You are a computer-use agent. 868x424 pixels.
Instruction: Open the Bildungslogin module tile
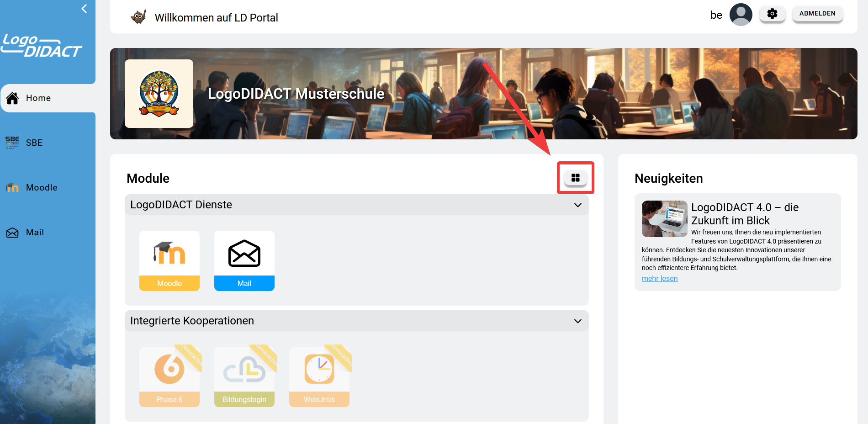coord(244,377)
